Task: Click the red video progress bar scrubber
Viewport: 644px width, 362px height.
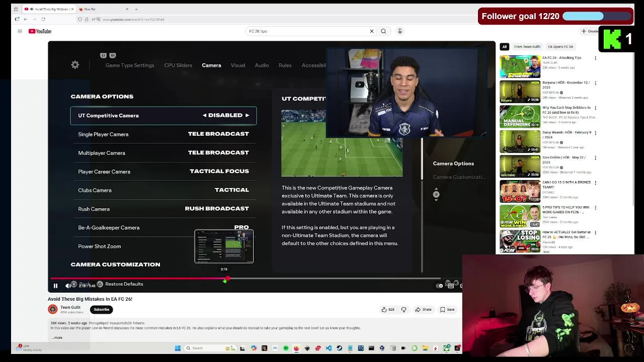Action: (227, 279)
